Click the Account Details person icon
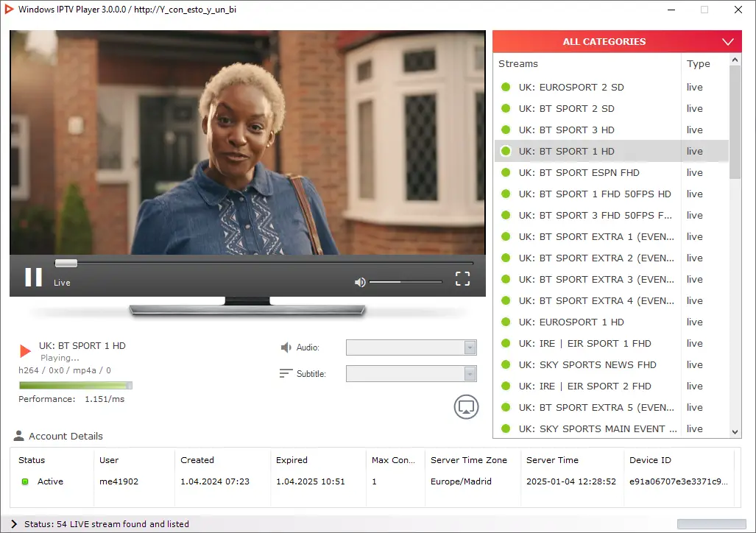756x533 pixels. tap(19, 436)
